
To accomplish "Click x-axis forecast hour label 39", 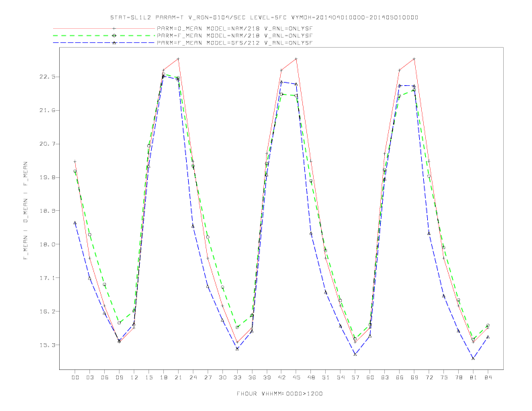I will coord(267,377).
